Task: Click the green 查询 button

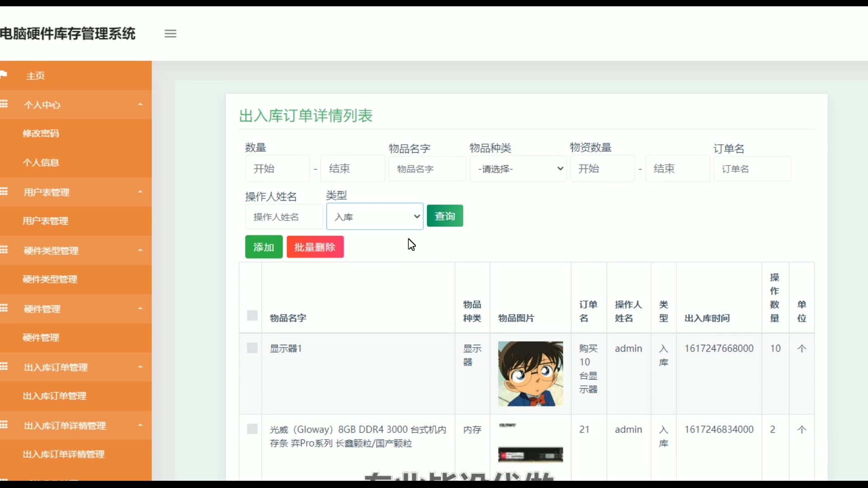Action: pyautogui.click(x=445, y=216)
